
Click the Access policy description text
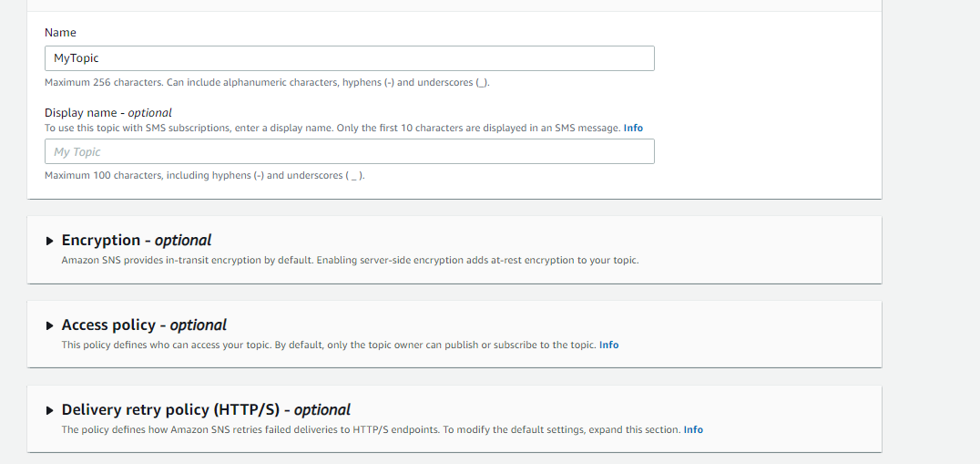pyautogui.click(x=328, y=345)
